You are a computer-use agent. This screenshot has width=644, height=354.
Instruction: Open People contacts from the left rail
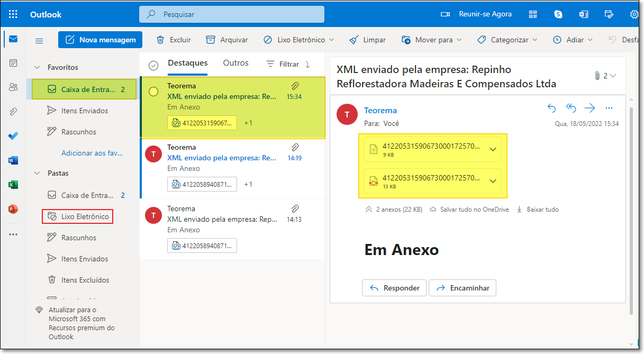(x=13, y=87)
